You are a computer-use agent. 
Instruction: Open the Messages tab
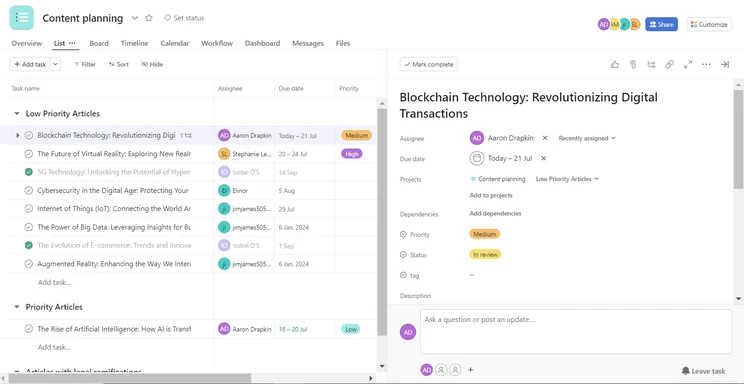[307, 43]
